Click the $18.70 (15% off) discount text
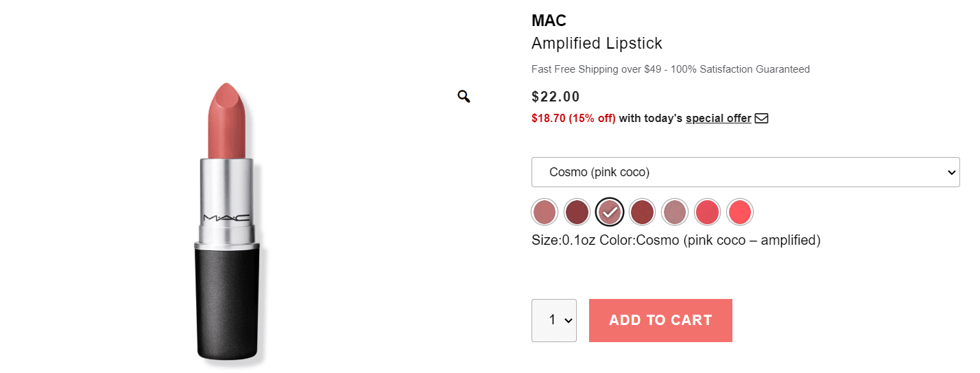 click(x=573, y=118)
